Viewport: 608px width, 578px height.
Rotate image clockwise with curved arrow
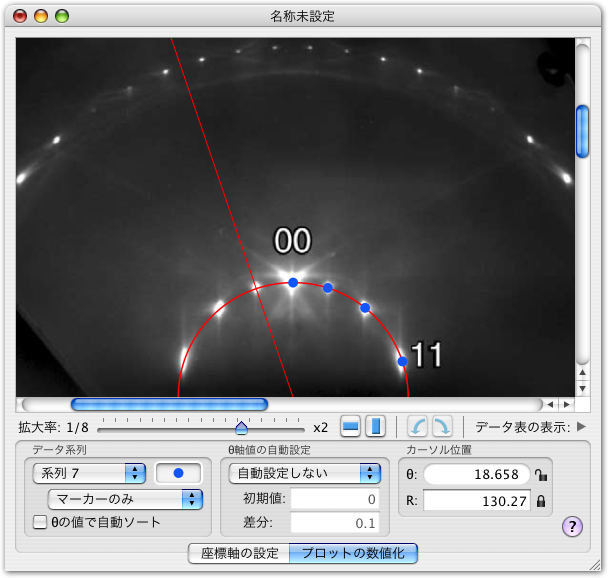pyautogui.click(x=442, y=426)
